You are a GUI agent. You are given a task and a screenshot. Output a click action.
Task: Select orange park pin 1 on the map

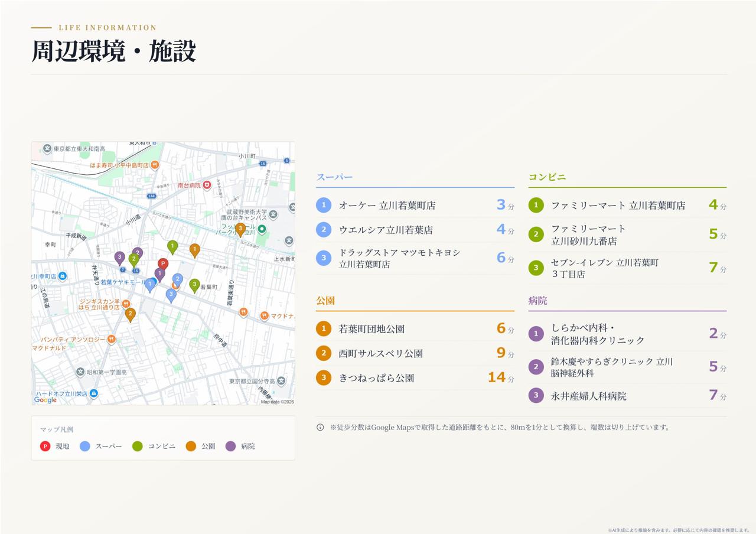tap(195, 251)
